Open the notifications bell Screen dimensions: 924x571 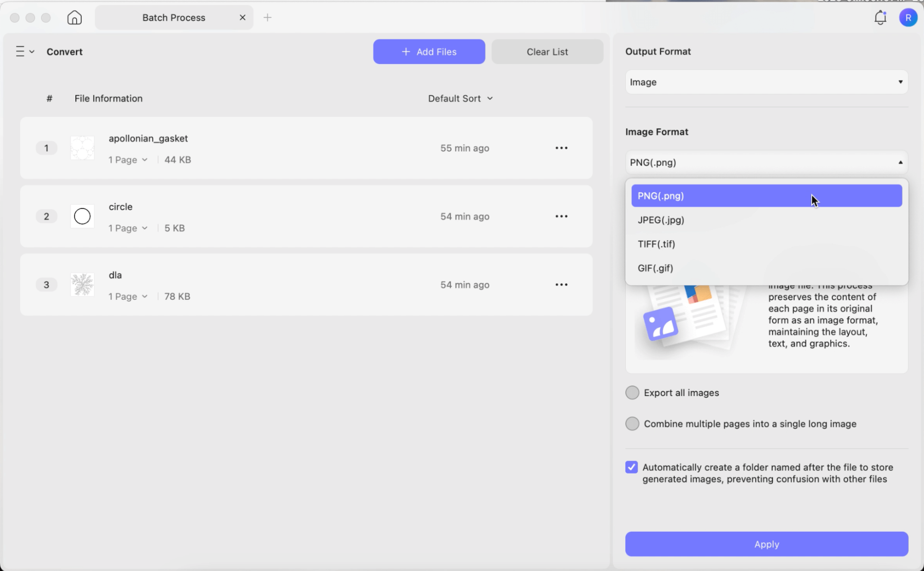pos(880,18)
